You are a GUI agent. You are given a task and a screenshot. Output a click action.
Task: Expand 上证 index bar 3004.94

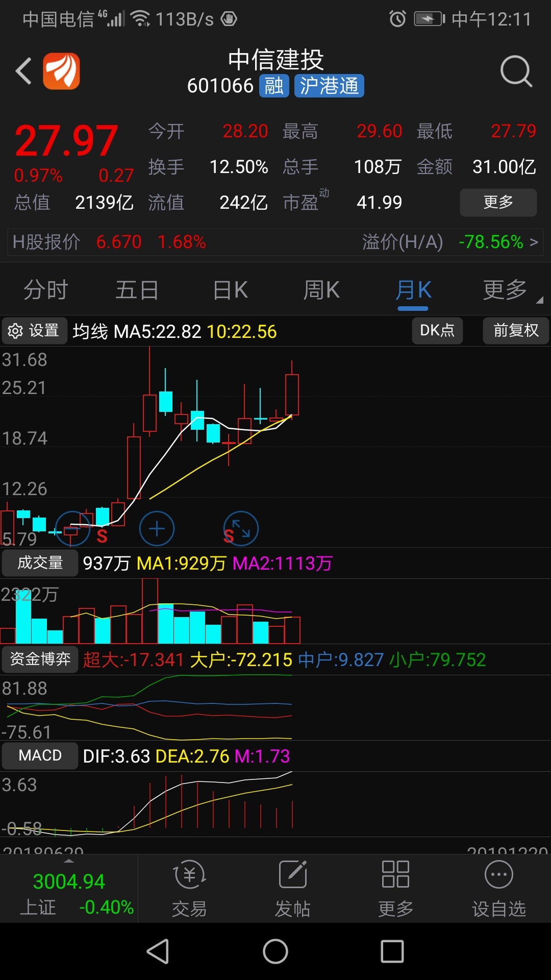click(69, 889)
